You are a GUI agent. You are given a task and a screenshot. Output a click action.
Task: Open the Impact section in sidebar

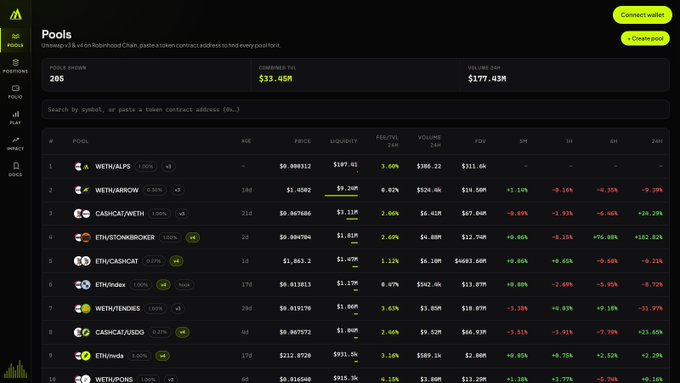point(15,144)
